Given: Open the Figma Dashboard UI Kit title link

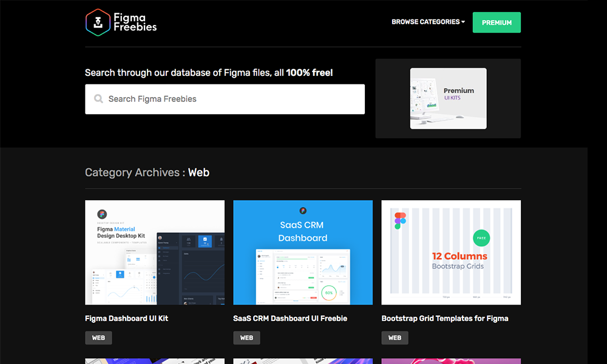Looking at the screenshot, I should click(127, 318).
